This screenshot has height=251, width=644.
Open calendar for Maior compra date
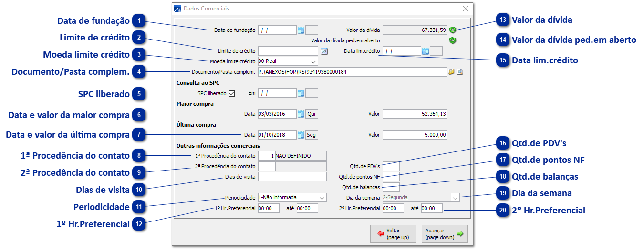point(301,114)
